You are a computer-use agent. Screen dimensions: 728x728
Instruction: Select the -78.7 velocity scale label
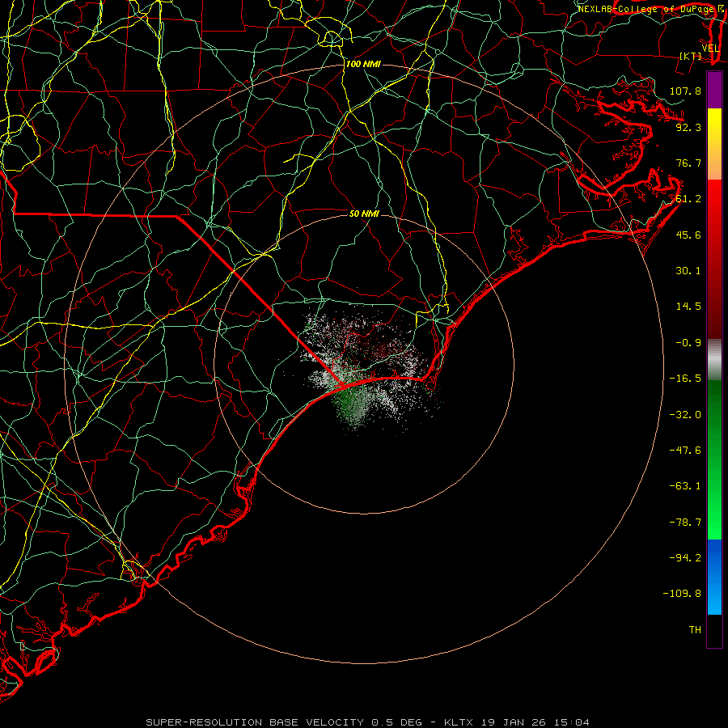click(x=685, y=523)
